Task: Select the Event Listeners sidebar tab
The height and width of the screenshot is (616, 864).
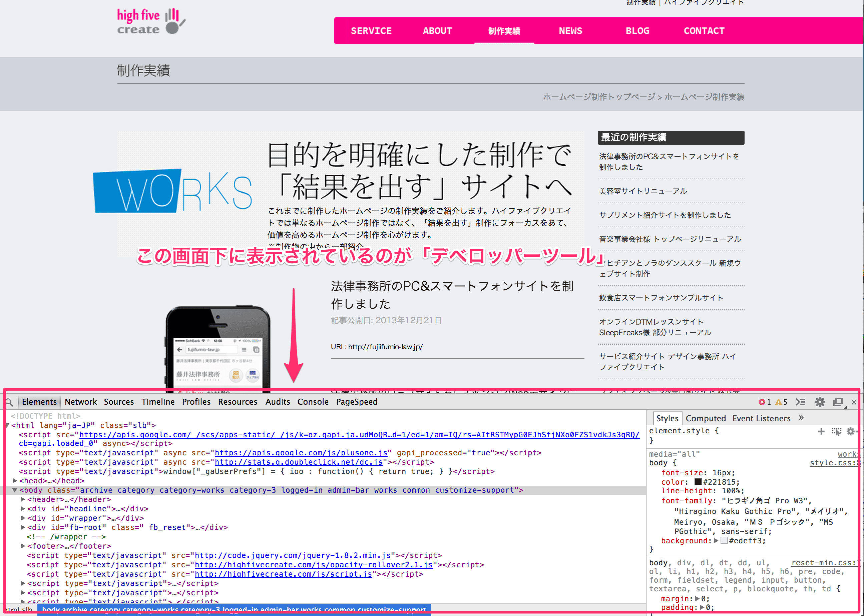Action: (x=762, y=418)
